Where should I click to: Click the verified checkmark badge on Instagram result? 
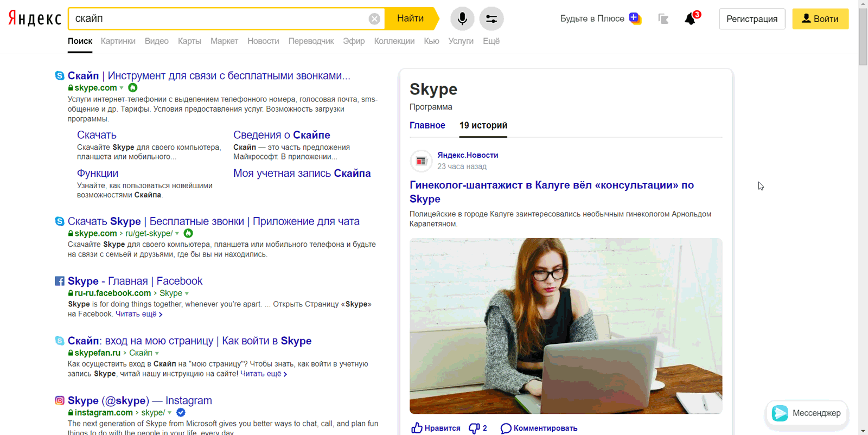[181, 412]
